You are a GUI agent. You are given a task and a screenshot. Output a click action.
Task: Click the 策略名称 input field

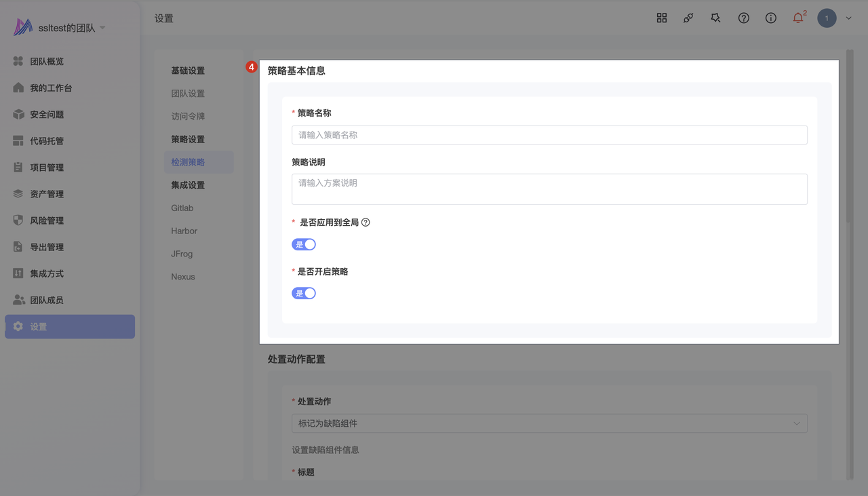[549, 135]
